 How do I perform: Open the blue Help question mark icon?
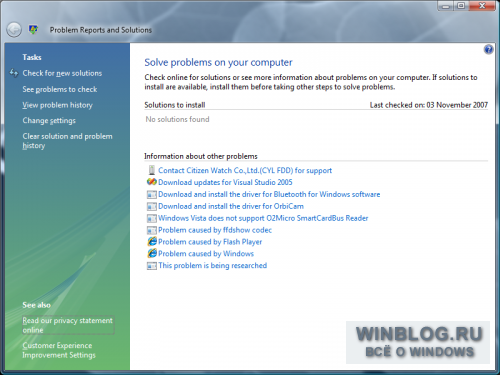pyautogui.click(x=488, y=50)
